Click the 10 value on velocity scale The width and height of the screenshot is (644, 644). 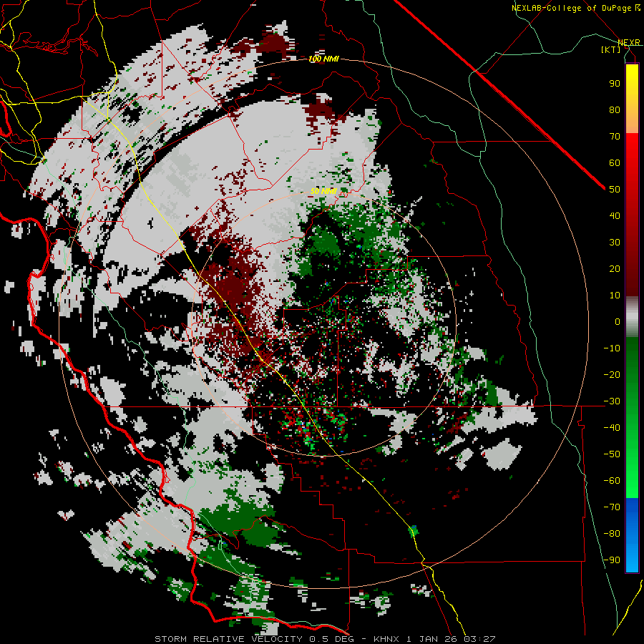click(615, 296)
